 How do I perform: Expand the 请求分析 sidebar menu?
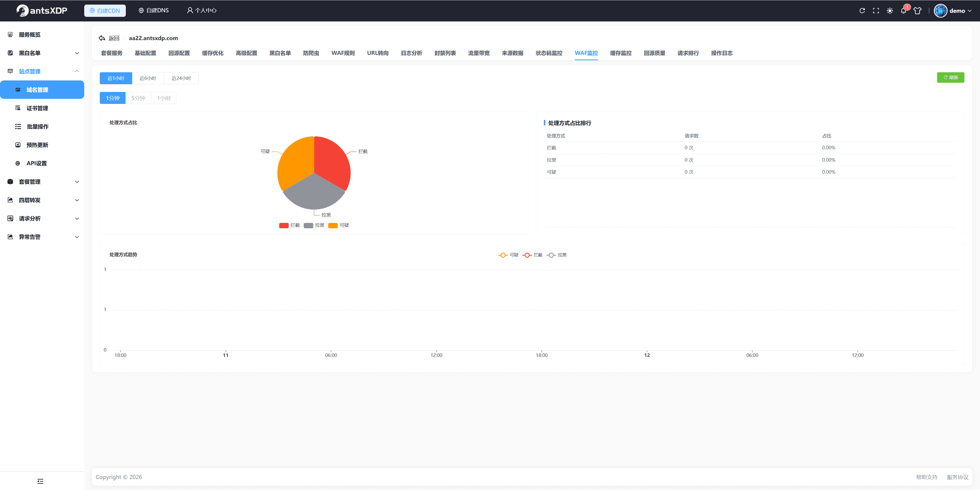pyautogui.click(x=42, y=218)
